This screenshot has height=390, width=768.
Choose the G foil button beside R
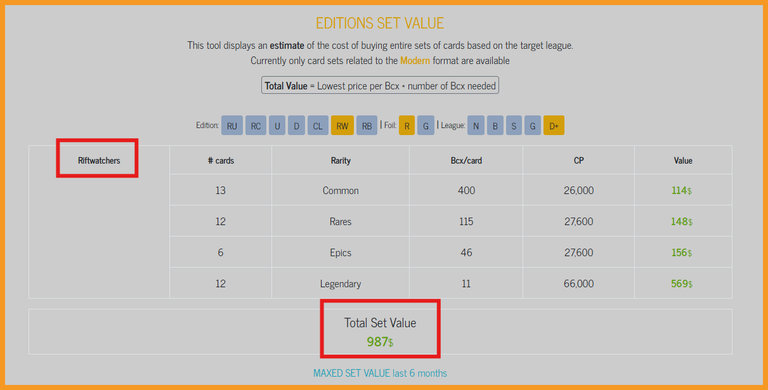426,125
